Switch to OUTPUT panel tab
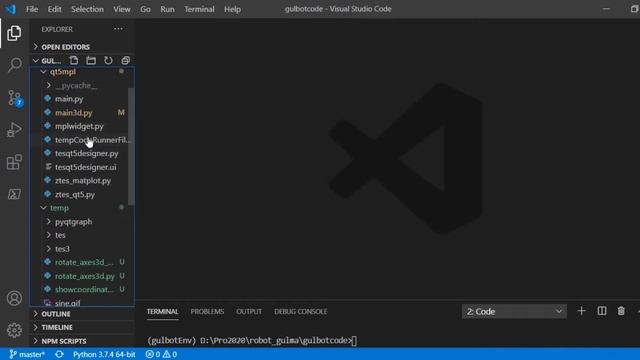 click(x=249, y=311)
